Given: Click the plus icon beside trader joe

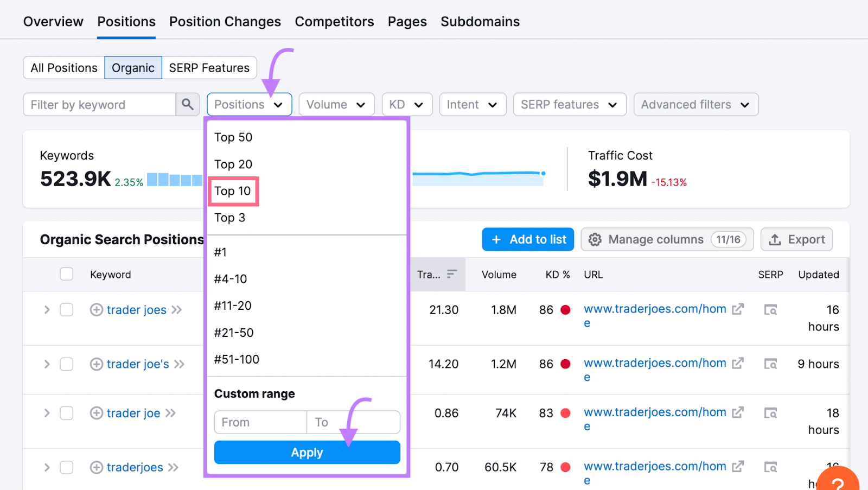Looking at the screenshot, I should (x=97, y=413).
